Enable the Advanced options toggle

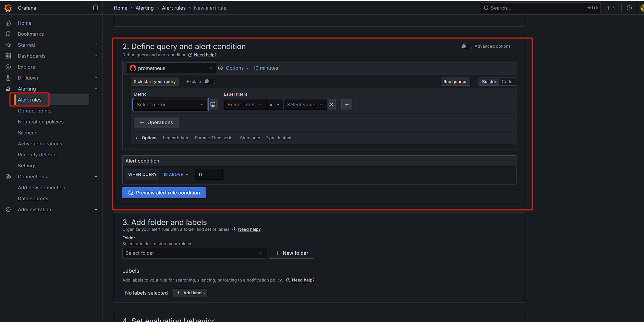[x=466, y=46]
